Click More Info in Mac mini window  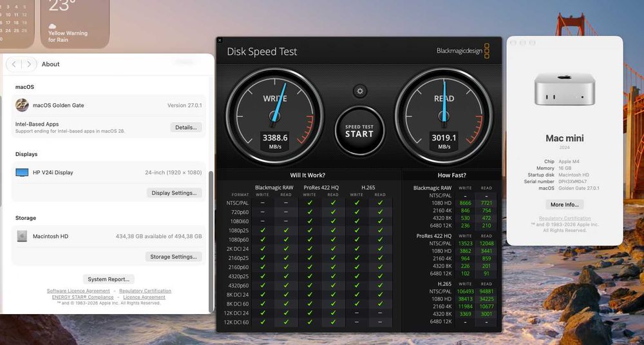(x=564, y=204)
